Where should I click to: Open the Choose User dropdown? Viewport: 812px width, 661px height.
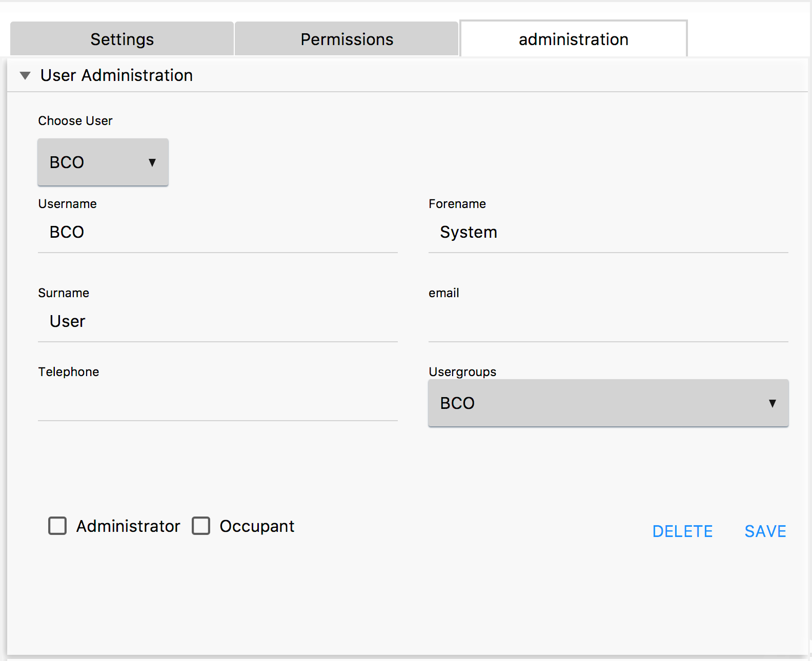click(103, 162)
